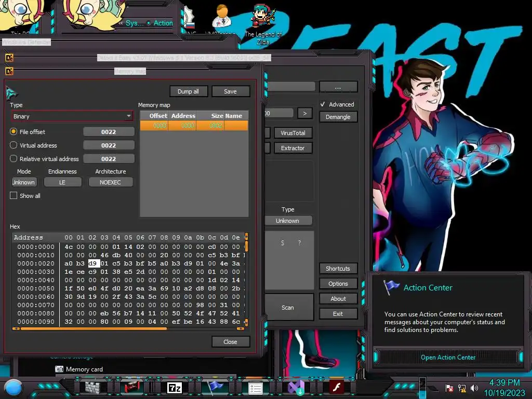
Task: Click the Open Action Center link
Action: [x=448, y=357]
